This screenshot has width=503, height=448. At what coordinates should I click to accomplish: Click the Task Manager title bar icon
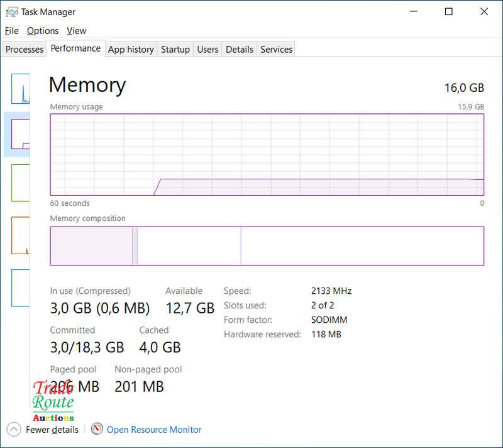12,12
